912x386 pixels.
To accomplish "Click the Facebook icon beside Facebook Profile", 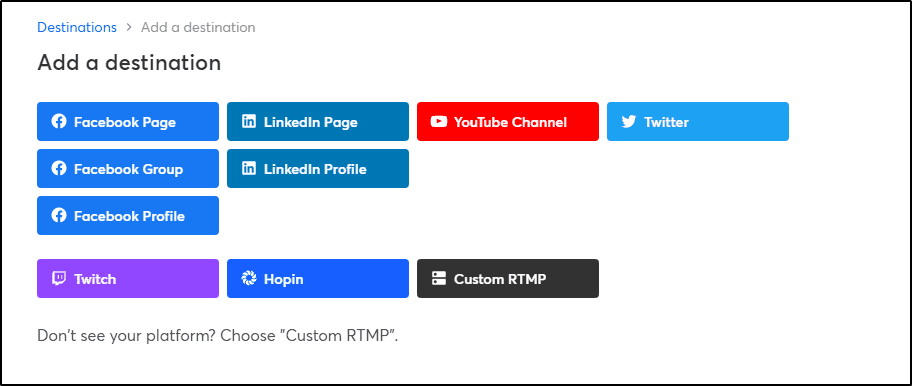I will (59, 216).
